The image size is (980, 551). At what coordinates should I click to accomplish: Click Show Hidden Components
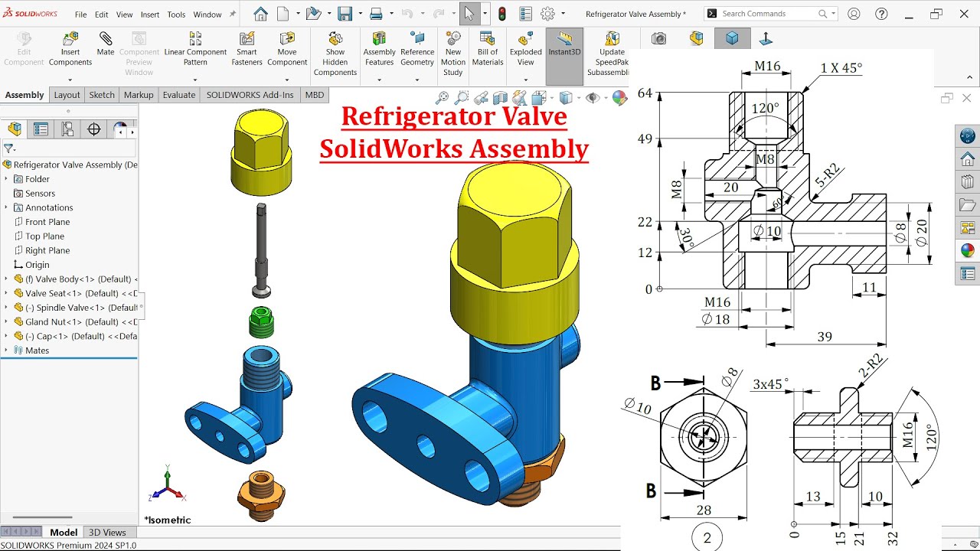coord(335,54)
